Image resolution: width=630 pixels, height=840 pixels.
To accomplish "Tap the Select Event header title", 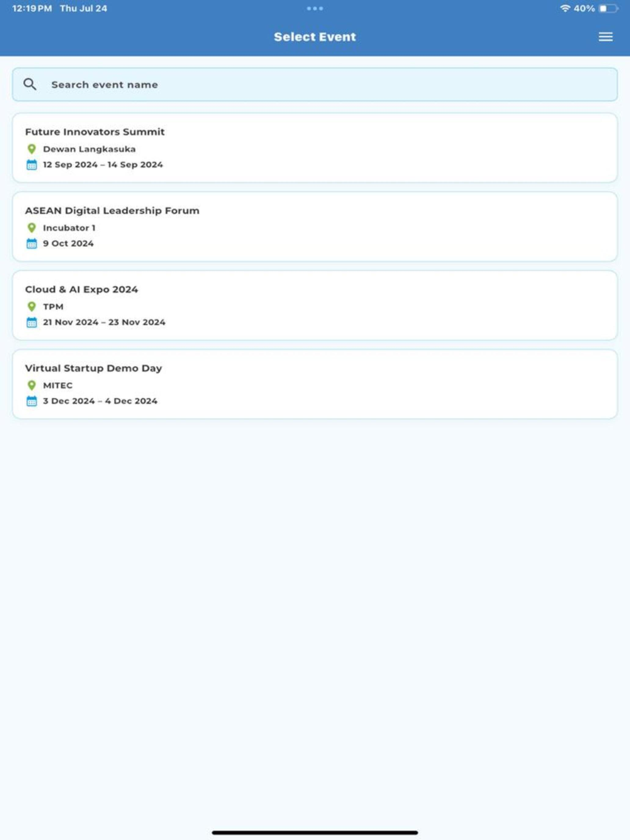I will (315, 37).
